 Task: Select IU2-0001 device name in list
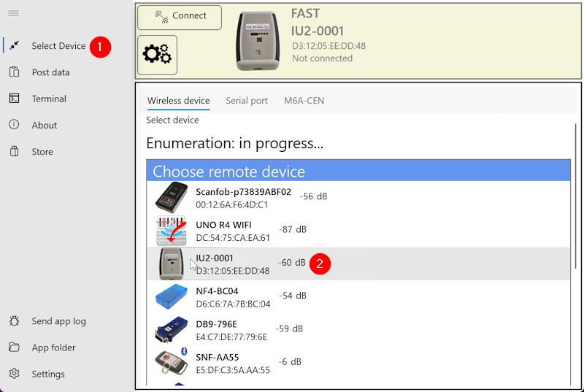pos(215,258)
